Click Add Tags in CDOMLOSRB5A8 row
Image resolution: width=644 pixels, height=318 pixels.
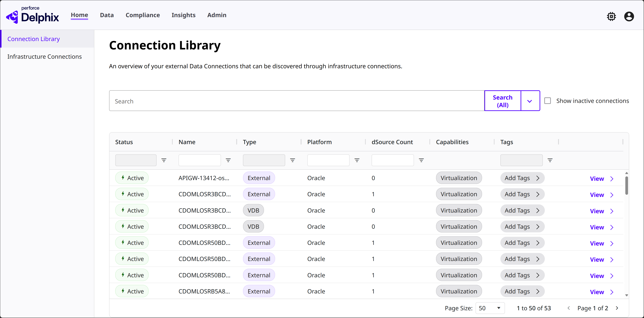pos(522,291)
